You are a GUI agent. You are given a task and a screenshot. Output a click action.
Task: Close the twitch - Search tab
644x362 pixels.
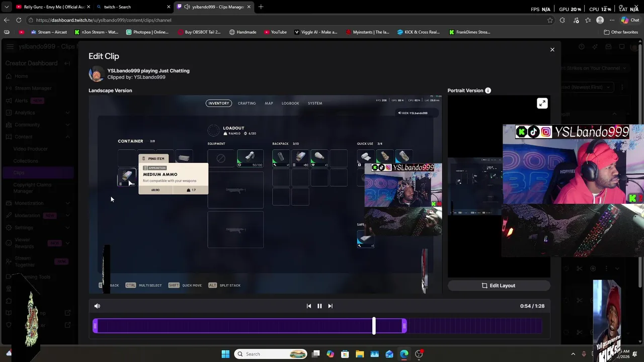168,7
